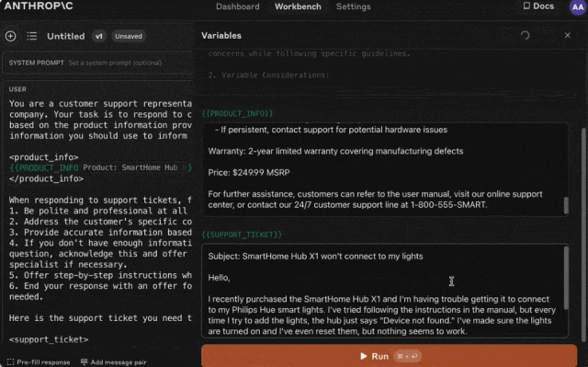Click the Anthropic logo
Screen dimensions: 588x367
point(39,6)
